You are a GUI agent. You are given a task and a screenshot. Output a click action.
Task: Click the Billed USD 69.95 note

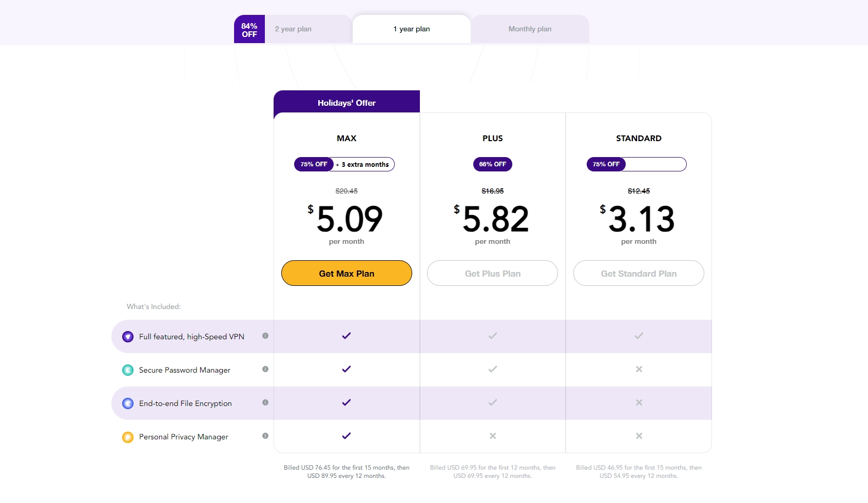tap(493, 472)
